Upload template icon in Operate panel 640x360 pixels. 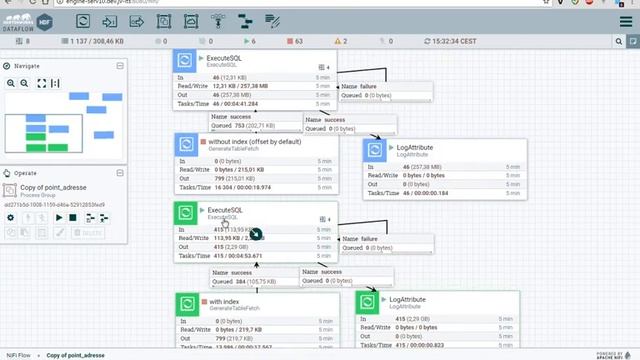pyautogui.click(x=104, y=218)
